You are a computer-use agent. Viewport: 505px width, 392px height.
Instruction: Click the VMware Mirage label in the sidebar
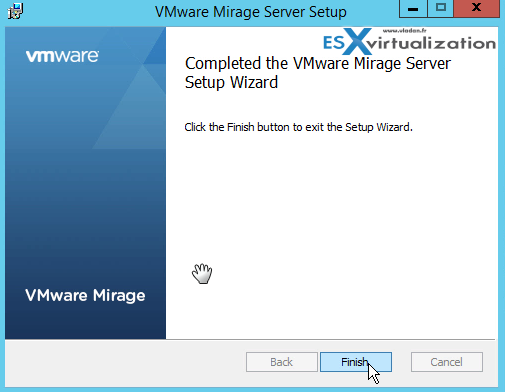[85, 296]
